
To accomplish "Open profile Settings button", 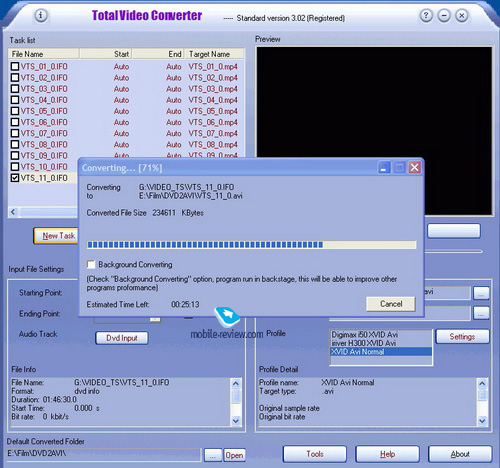I will 462,337.
